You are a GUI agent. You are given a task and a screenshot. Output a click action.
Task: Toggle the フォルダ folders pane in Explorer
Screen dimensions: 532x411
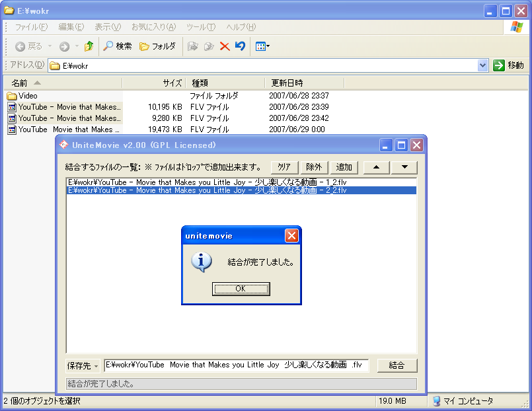[x=157, y=46]
